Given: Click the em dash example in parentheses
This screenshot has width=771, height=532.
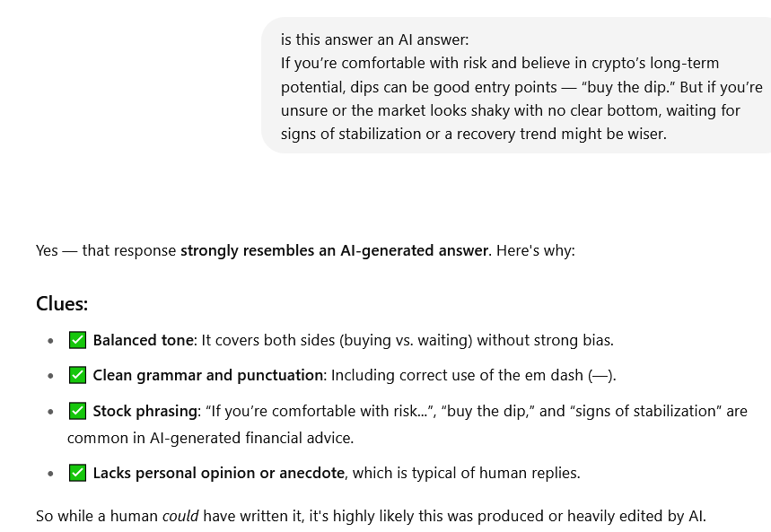Looking at the screenshot, I should click(x=600, y=376).
